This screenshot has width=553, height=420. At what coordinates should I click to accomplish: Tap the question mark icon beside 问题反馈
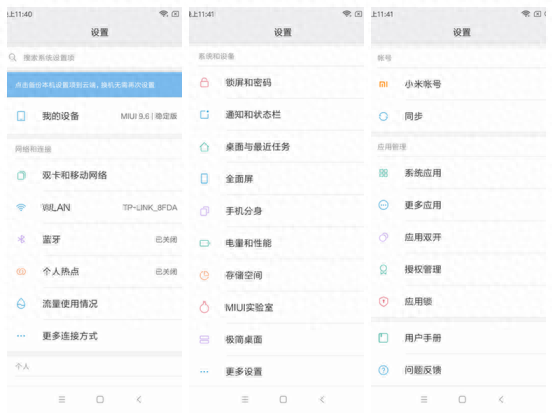[383, 370]
